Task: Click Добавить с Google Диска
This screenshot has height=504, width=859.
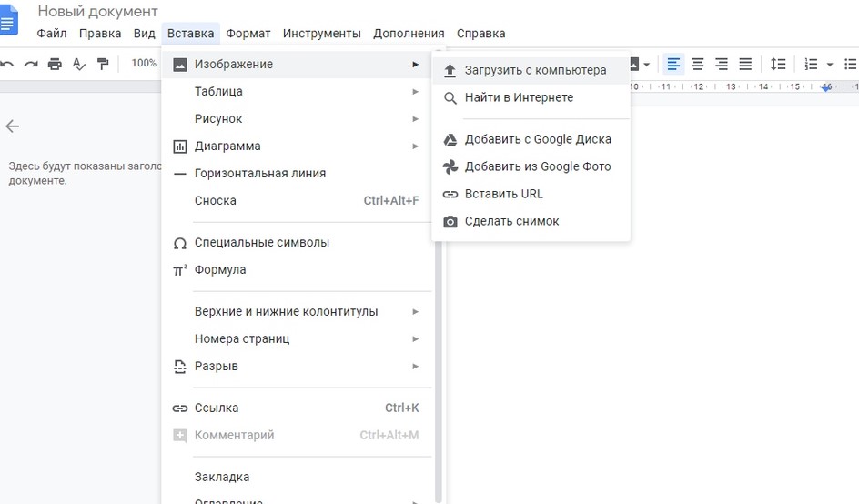Action: click(x=537, y=139)
